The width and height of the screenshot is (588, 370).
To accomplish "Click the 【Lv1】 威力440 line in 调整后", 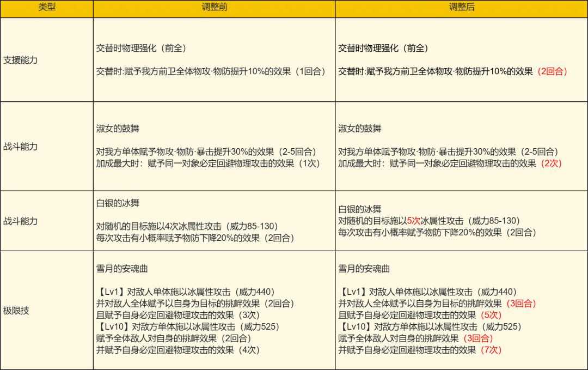I will pos(428,292).
